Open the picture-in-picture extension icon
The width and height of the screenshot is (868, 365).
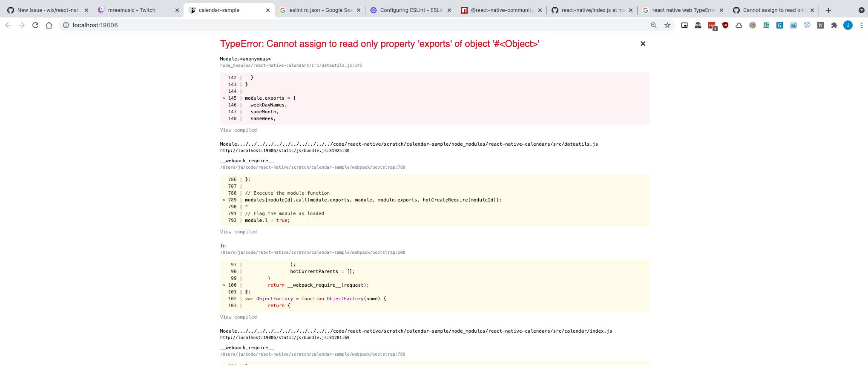pos(684,25)
